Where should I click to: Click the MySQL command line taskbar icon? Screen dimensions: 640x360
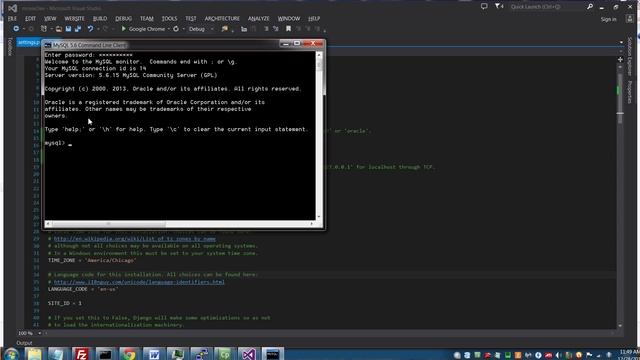tap(272, 354)
